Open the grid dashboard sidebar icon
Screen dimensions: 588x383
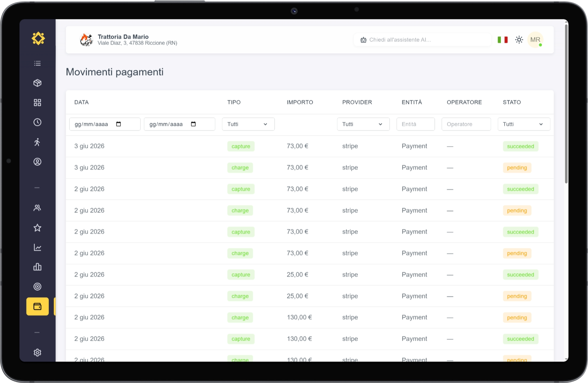37,102
